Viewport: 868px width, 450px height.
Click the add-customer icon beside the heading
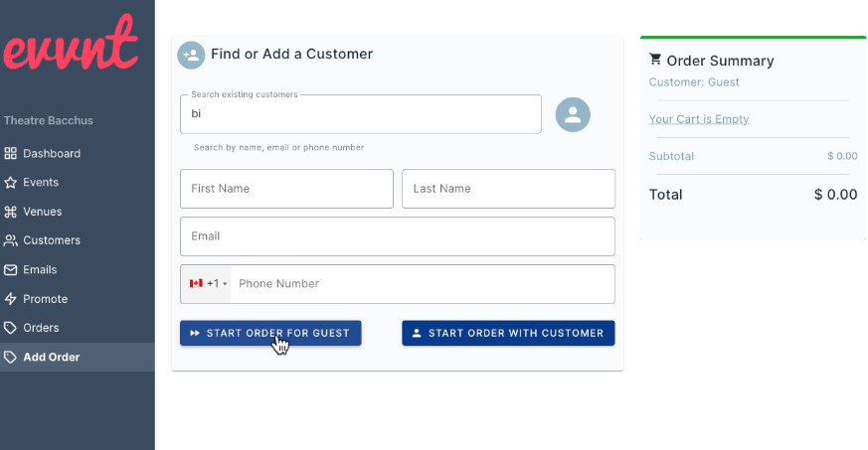point(191,56)
